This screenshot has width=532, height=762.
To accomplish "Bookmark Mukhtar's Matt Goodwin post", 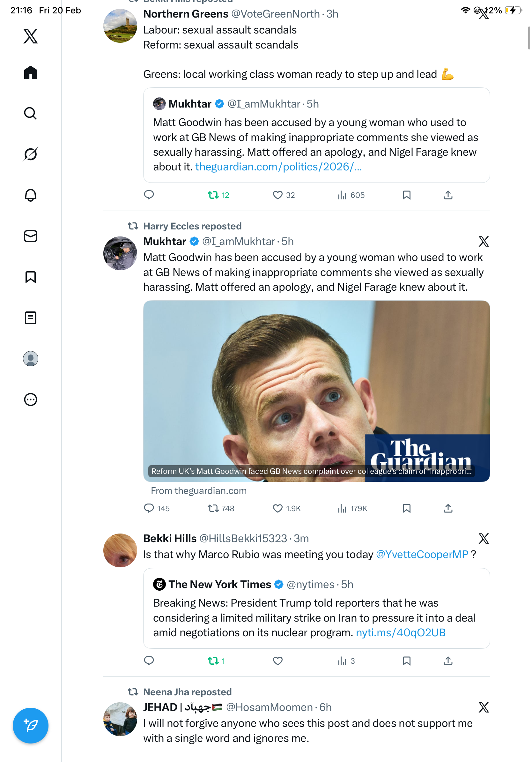I will 406,508.
